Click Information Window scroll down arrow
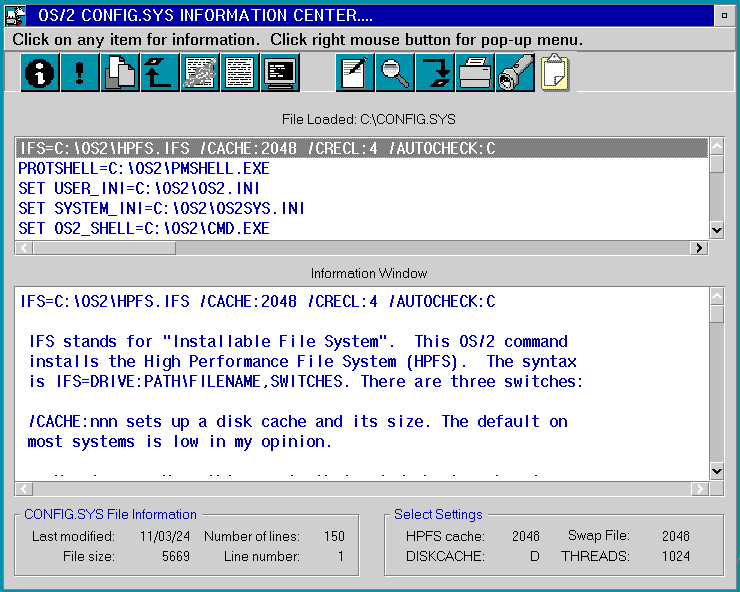 (x=717, y=471)
